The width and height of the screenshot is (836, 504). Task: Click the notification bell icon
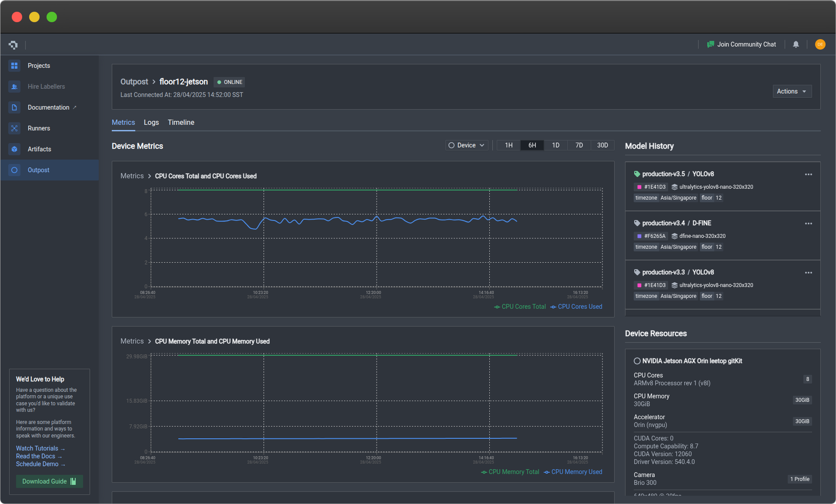coord(796,44)
